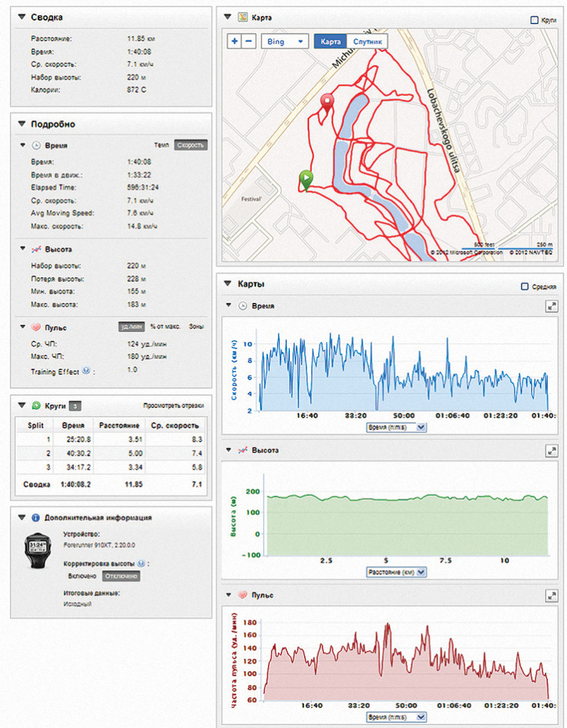Click the Elapsed Time value 596:31:24
This screenshot has height=728, width=567.
[143, 188]
